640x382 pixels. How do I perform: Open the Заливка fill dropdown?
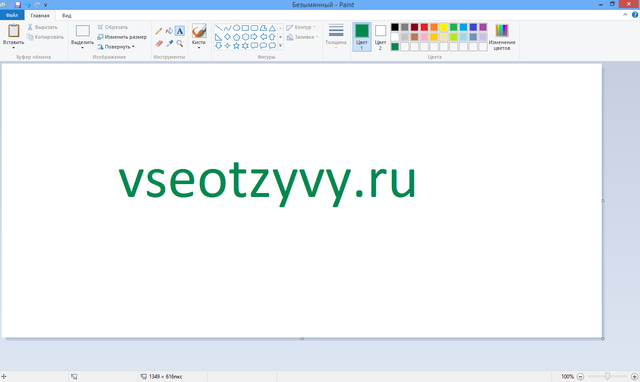click(x=302, y=37)
